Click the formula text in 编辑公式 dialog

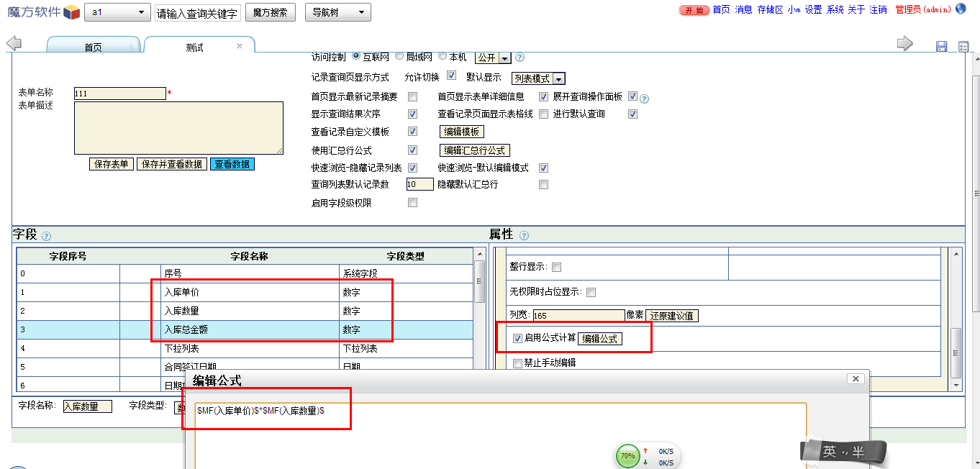pyautogui.click(x=260, y=410)
